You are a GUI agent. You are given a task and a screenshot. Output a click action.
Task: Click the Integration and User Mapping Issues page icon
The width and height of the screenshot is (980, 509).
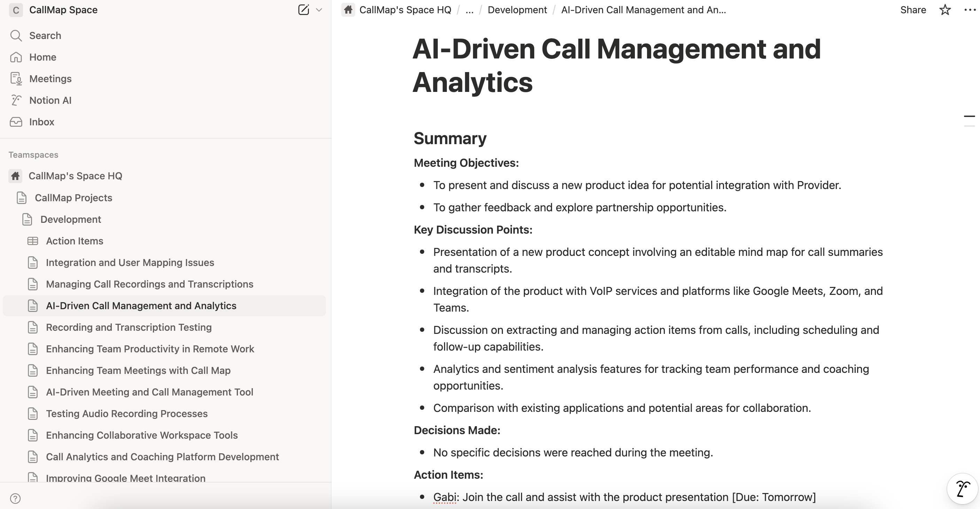pyautogui.click(x=33, y=263)
